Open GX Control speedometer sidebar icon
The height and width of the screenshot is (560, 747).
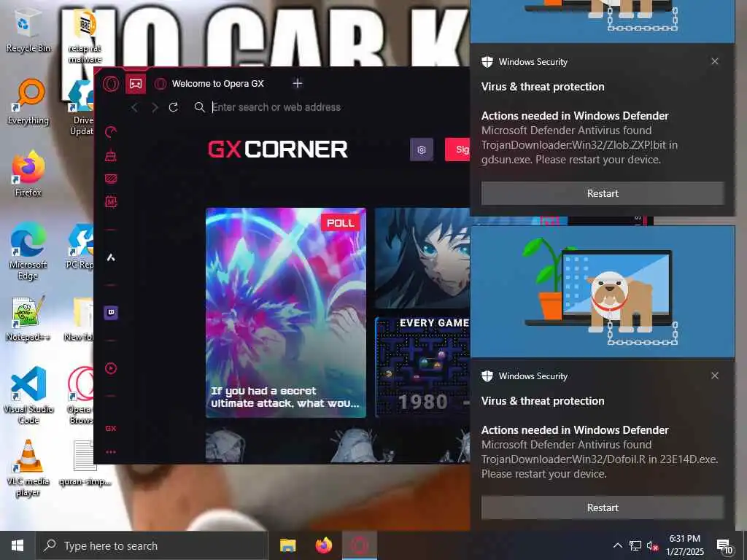pos(111,132)
